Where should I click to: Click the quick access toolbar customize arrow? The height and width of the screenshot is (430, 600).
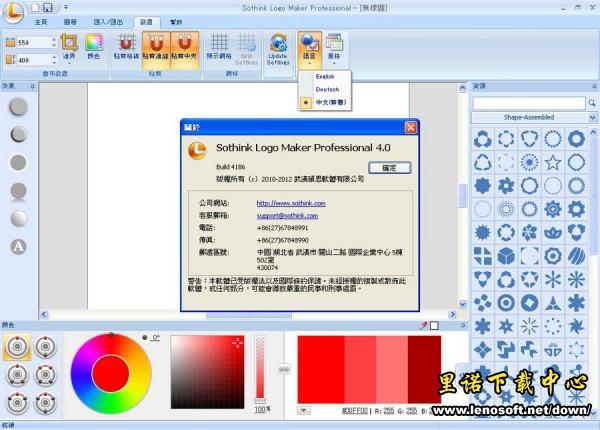[x=65, y=7]
